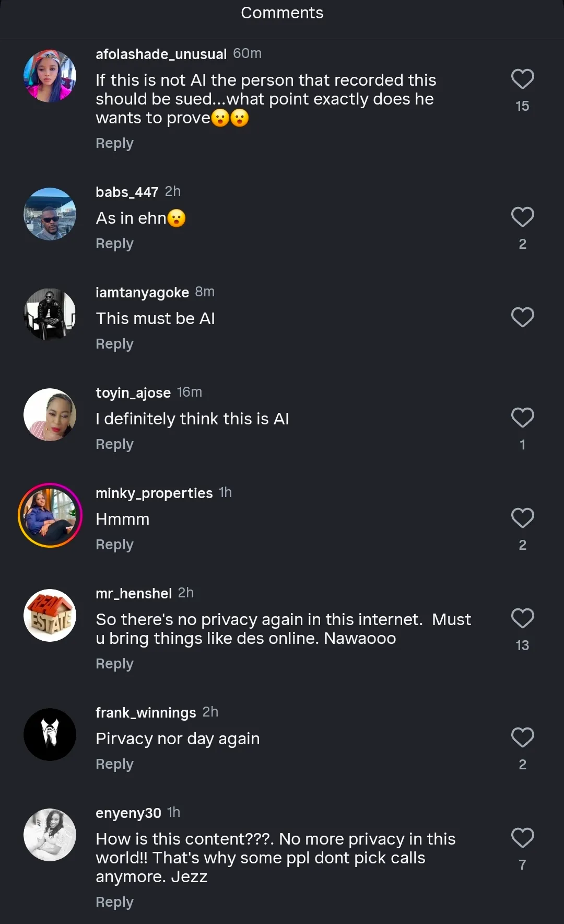The image size is (564, 924).
Task: Tap the heart beside mr_henshel's comment
Action: 522,618
